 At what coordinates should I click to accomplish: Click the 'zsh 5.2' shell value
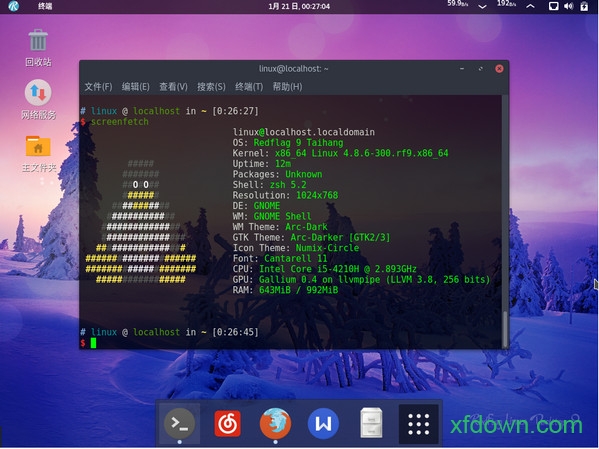tap(288, 185)
